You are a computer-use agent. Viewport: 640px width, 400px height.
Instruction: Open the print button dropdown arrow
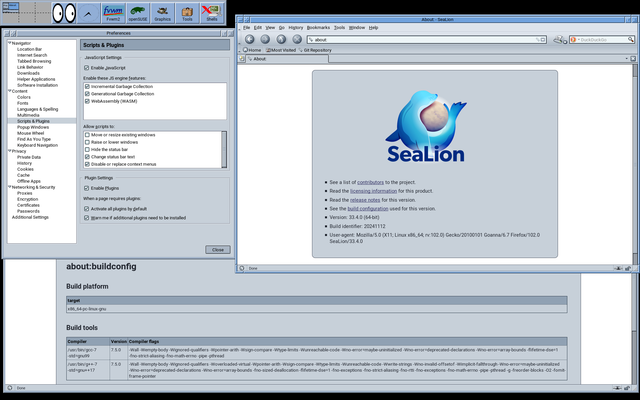(x=565, y=42)
